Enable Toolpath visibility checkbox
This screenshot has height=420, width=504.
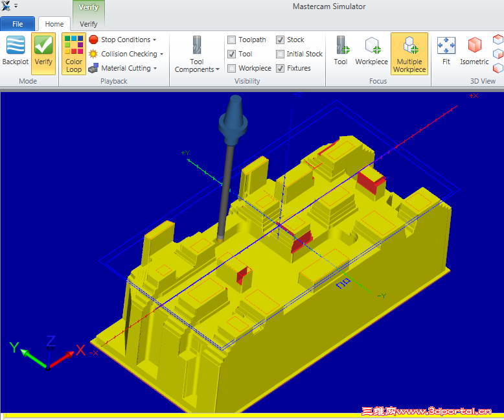click(x=231, y=40)
